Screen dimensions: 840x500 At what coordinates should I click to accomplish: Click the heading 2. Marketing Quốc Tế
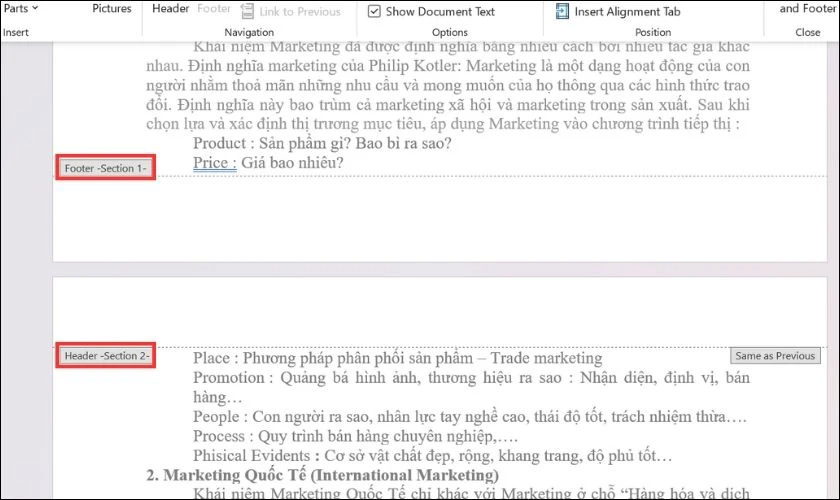(322, 475)
